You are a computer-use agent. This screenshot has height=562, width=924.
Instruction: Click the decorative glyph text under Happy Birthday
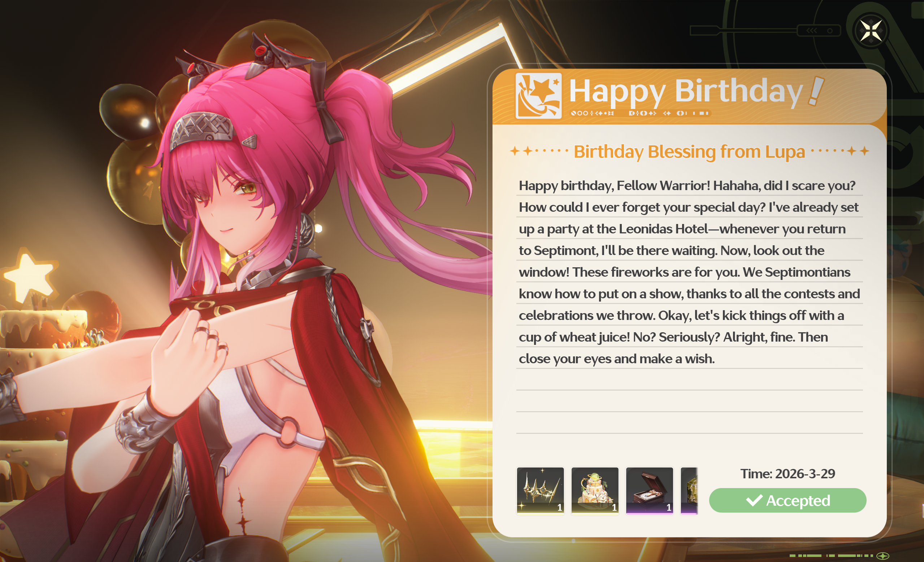click(640, 113)
